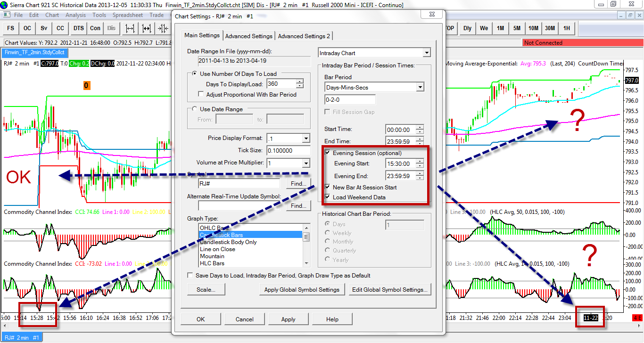Image resolution: width=644 pixels, height=343 pixels.
Task: Click the inward-arrows compress spacing icon
Action: click(x=163, y=28)
